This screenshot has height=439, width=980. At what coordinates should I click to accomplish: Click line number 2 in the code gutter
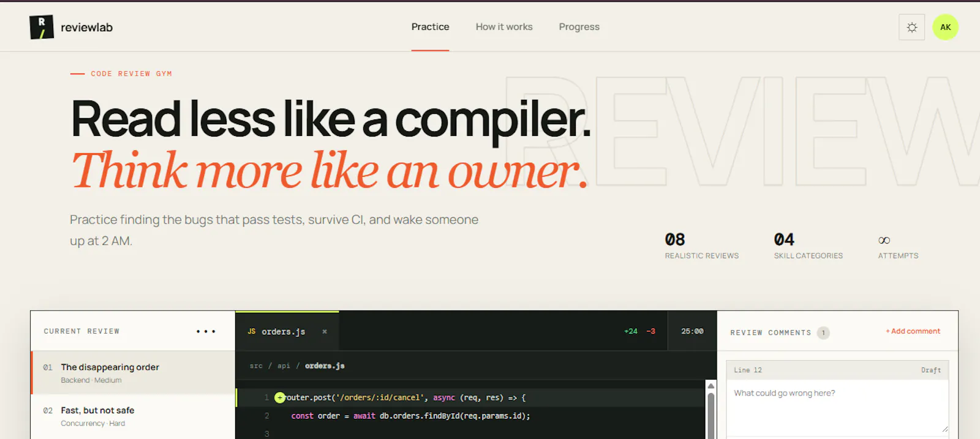click(x=266, y=416)
